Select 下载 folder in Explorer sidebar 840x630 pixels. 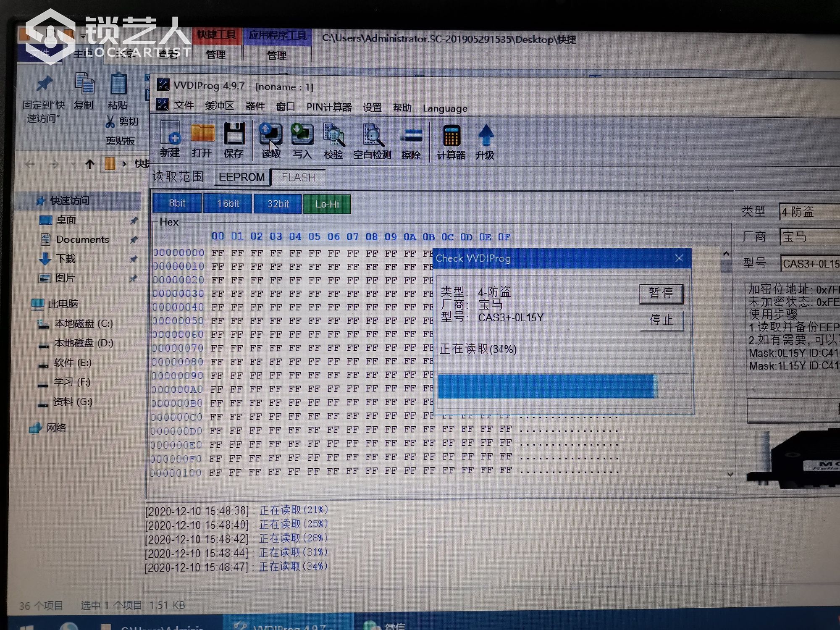[x=58, y=259]
